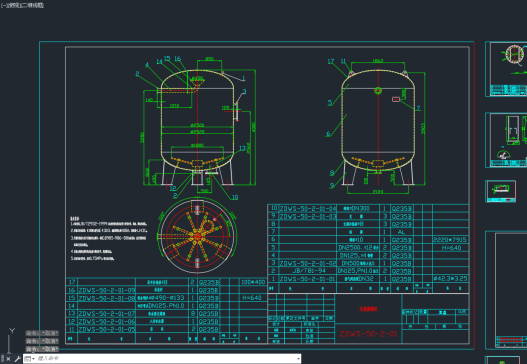
Task: Select the φ2500 diameter dimension on left tank view
Action: [197, 125]
